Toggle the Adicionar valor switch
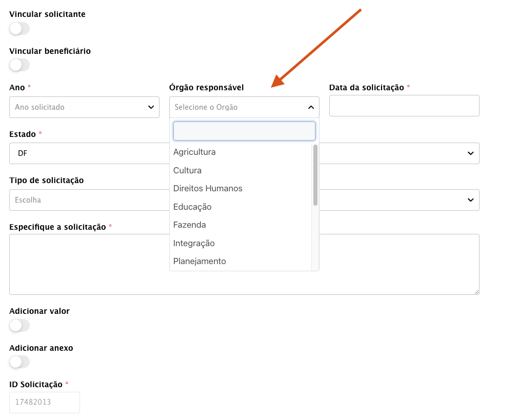The width and height of the screenshot is (517, 420). tap(19, 325)
